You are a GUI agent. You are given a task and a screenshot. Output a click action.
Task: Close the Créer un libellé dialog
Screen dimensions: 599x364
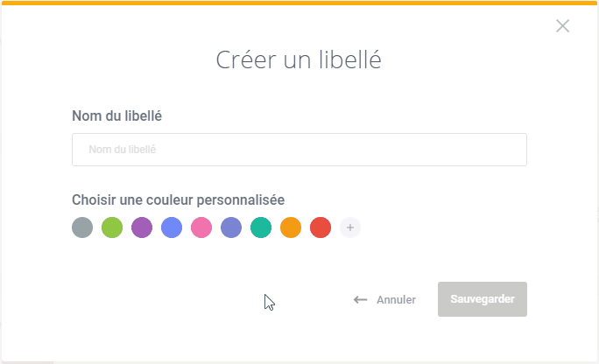(562, 26)
